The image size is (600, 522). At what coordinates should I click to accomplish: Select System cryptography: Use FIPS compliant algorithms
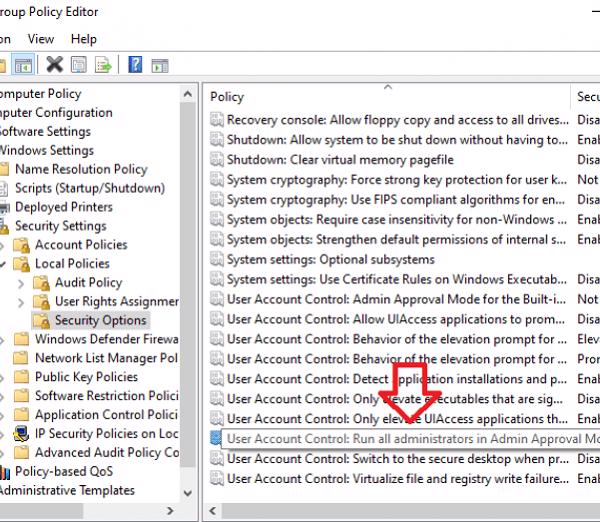point(396,199)
